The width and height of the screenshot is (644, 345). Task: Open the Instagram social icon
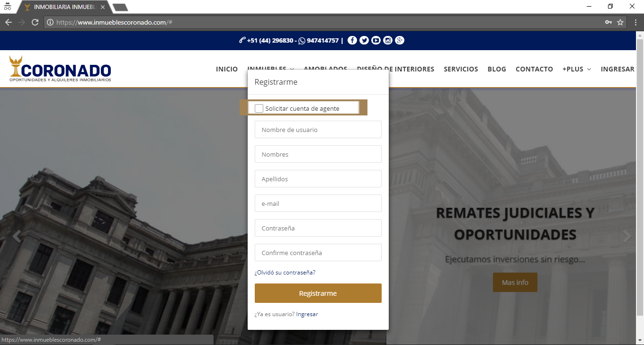pos(388,41)
